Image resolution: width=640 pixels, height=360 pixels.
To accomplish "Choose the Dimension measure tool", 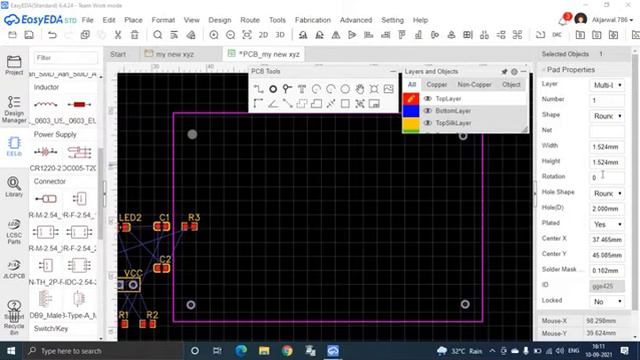I will pyautogui.click(x=331, y=104).
